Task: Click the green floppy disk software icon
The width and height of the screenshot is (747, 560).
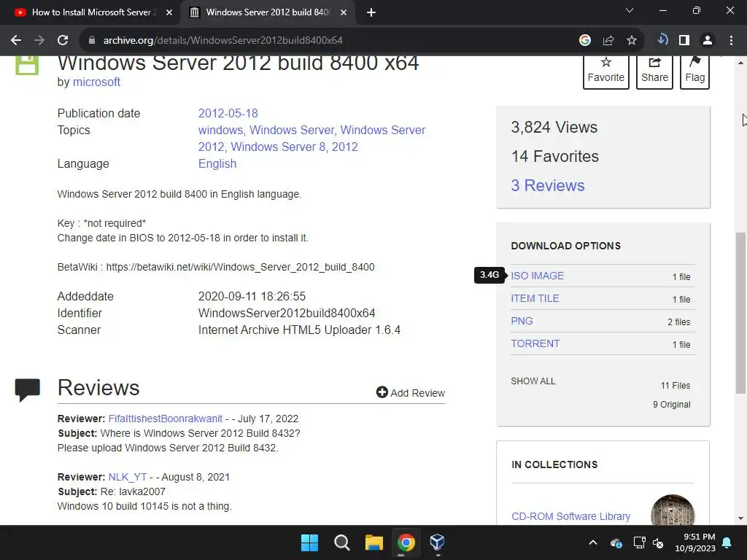Action: (x=27, y=65)
